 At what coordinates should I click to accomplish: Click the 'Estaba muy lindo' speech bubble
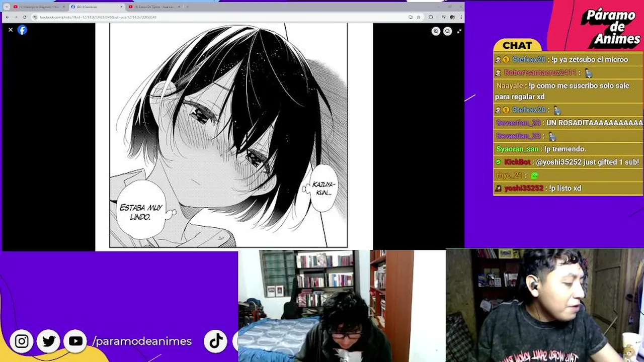142,211
